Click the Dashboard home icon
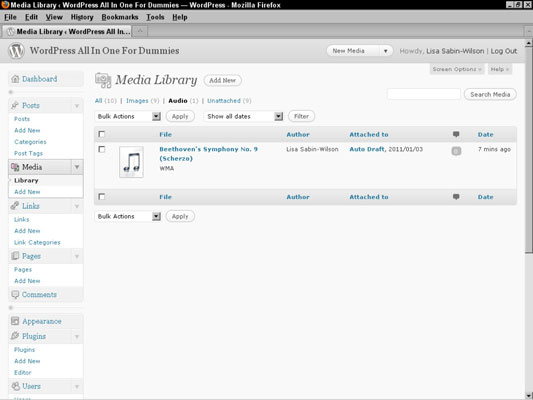The height and width of the screenshot is (400, 533). click(15, 79)
